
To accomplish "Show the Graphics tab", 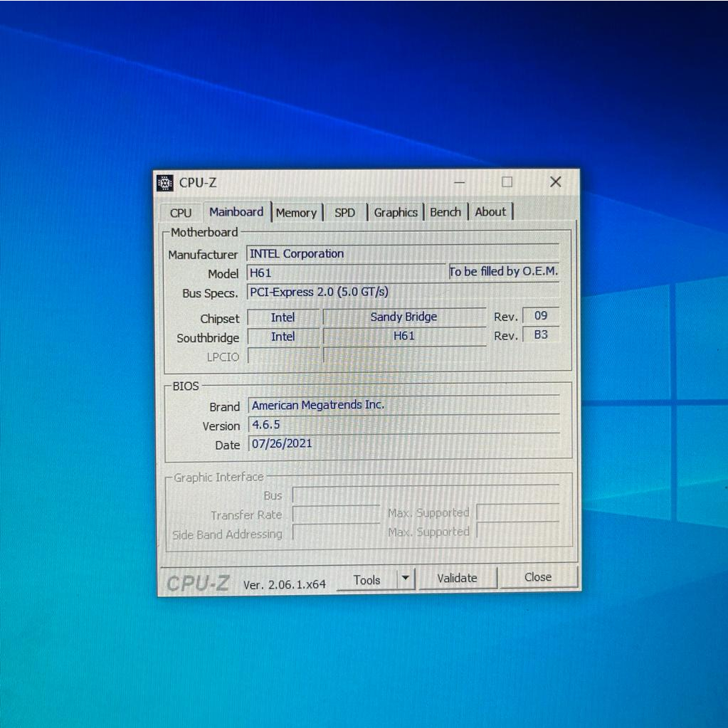I will (396, 213).
